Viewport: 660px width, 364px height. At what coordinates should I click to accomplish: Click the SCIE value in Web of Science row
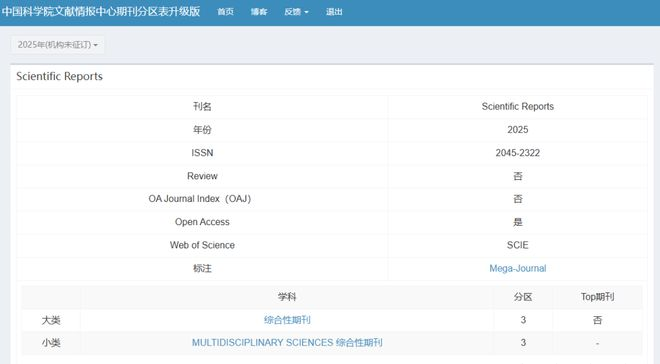(518, 245)
